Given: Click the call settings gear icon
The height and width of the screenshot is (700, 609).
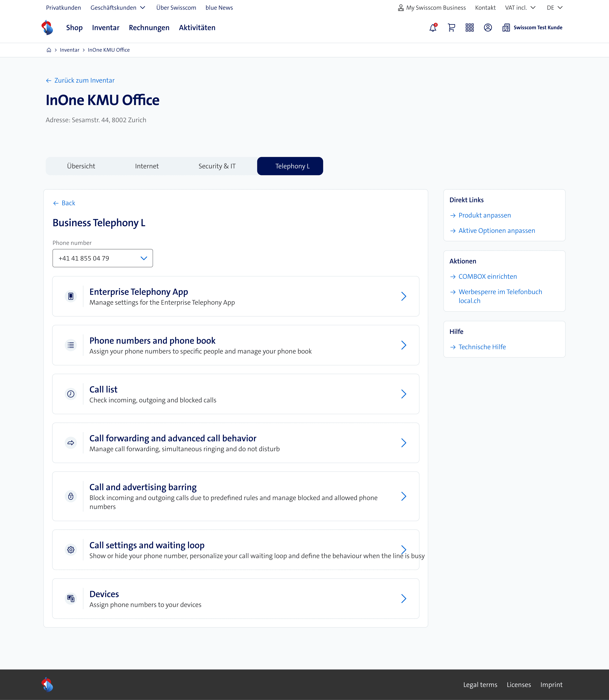Looking at the screenshot, I should coord(71,550).
